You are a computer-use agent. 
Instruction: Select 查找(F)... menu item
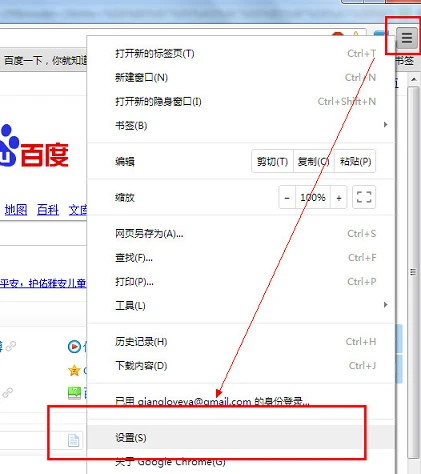click(x=241, y=258)
